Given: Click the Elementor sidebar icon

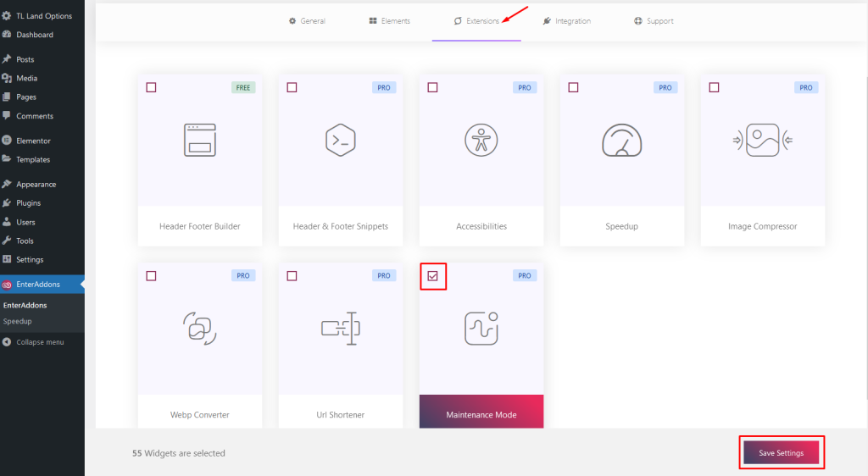Looking at the screenshot, I should (x=7, y=141).
